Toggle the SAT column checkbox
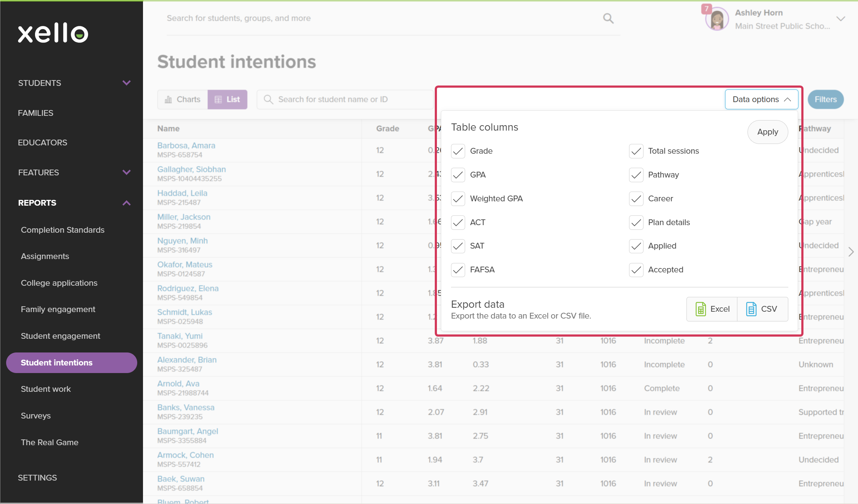The height and width of the screenshot is (504, 858). (x=458, y=246)
